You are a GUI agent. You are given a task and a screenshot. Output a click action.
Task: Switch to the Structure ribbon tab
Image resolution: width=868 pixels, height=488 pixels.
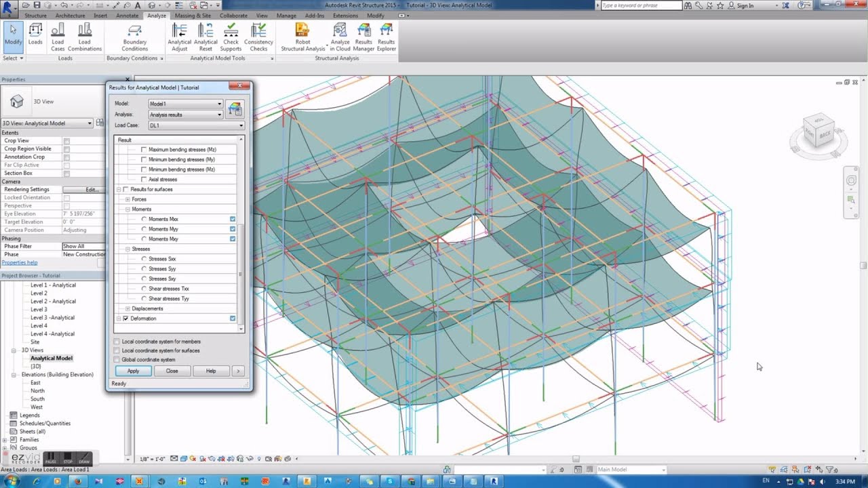click(35, 15)
